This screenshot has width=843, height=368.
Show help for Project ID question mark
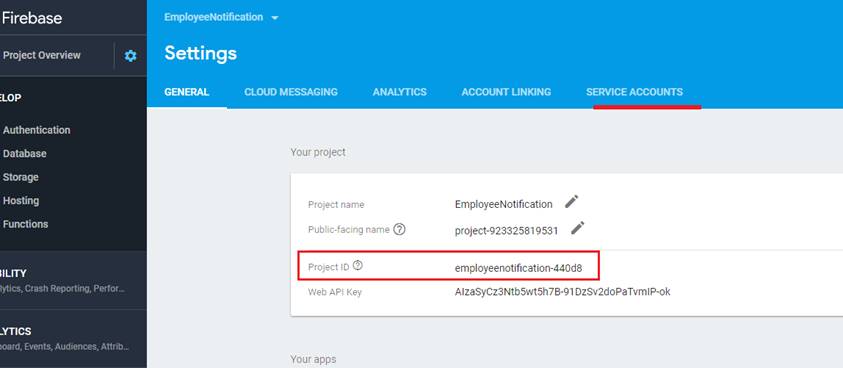point(358,265)
